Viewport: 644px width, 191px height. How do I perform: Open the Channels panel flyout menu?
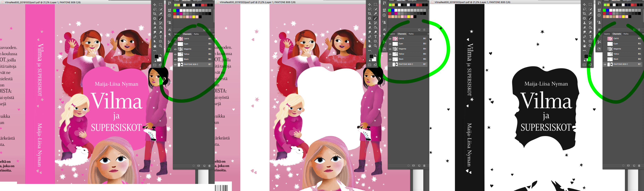pos(214,34)
